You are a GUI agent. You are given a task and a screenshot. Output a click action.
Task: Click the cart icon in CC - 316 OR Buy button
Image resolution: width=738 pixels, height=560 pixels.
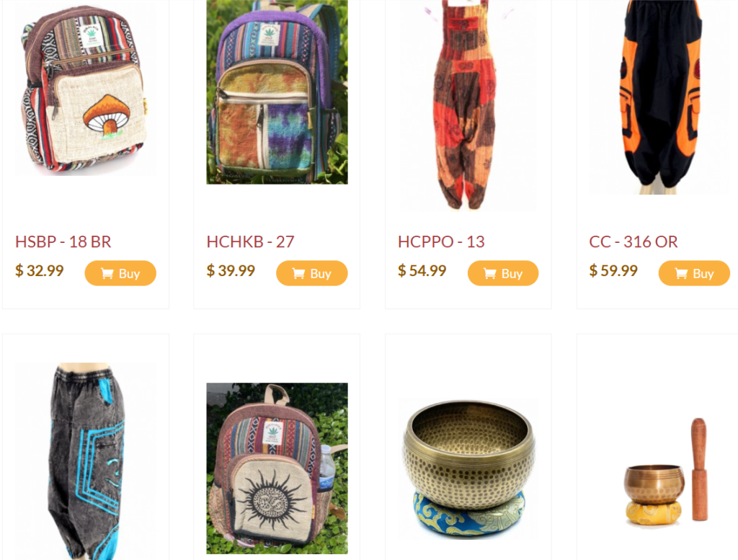click(681, 273)
